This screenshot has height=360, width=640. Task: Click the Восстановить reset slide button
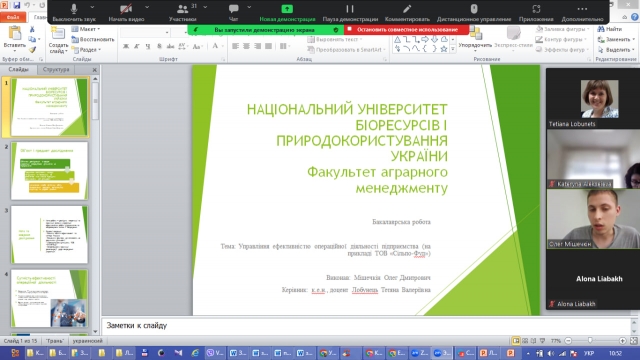[93, 39]
